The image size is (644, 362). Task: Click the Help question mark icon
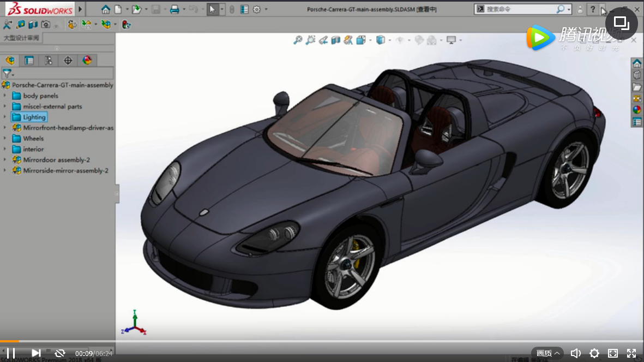[x=593, y=9]
